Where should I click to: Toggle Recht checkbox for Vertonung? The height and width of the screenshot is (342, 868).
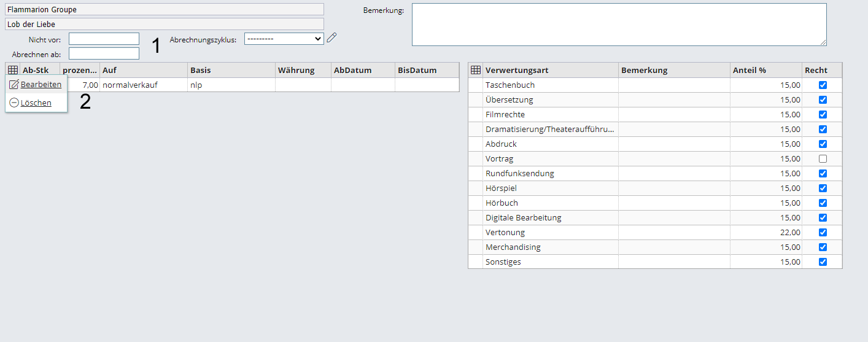(823, 232)
